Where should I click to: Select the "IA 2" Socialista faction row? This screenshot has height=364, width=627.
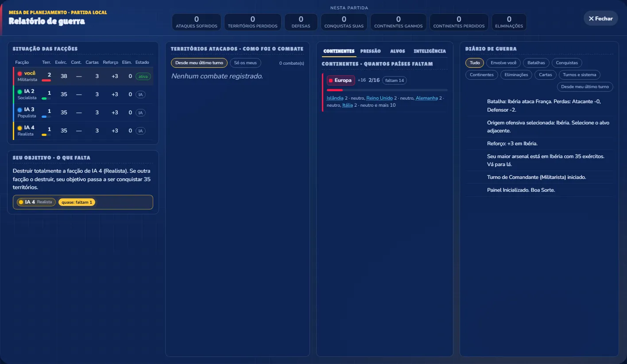83,94
